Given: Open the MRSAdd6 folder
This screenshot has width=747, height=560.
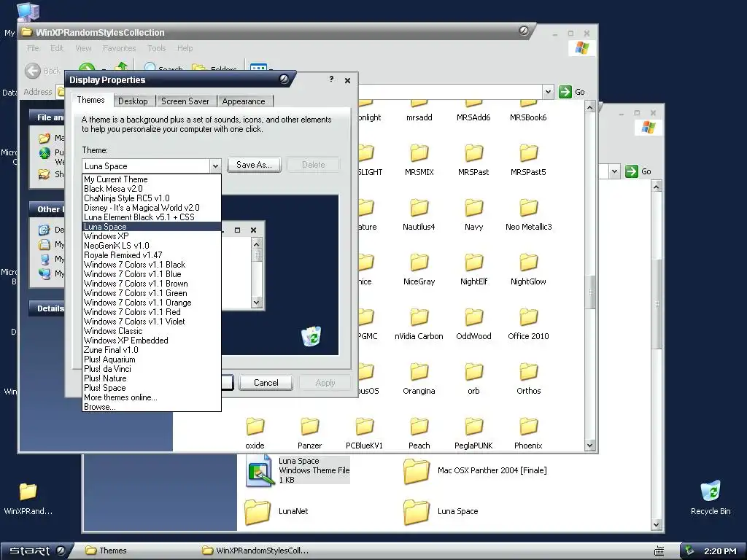Looking at the screenshot, I should [x=473, y=104].
